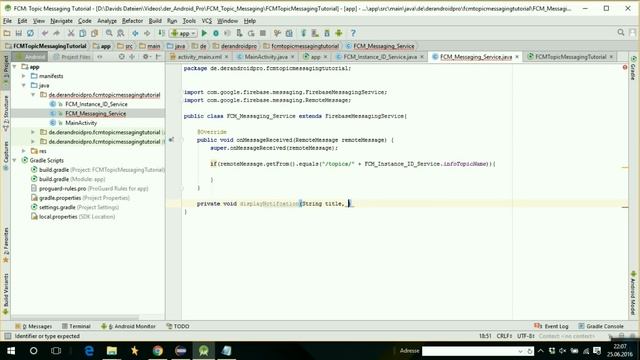Open Help with the question mark icon
Screen dimensions: 640x360
coord(353,33)
